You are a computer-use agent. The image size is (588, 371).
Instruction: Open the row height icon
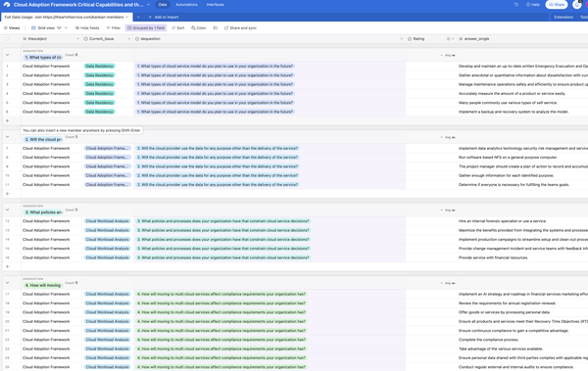[x=216, y=28]
